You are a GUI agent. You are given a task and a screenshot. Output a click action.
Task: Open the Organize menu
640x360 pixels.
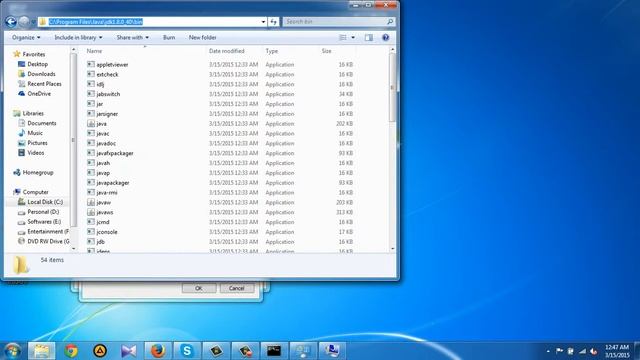click(x=26, y=38)
